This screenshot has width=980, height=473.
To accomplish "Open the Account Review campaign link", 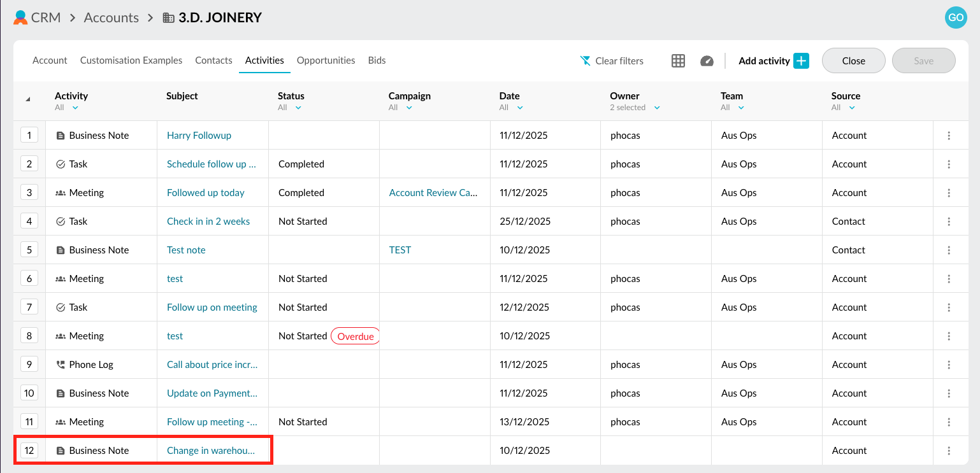I will pyautogui.click(x=433, y=193).
